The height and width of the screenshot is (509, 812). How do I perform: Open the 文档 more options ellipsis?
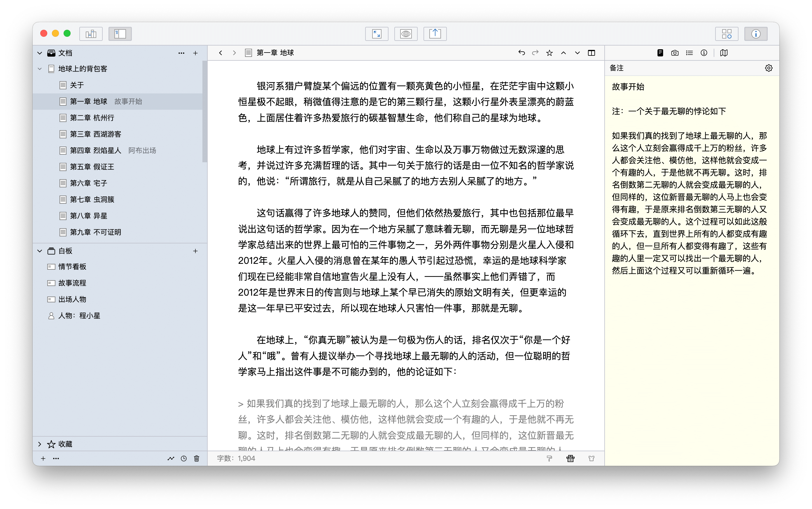[x=181, y=53]
